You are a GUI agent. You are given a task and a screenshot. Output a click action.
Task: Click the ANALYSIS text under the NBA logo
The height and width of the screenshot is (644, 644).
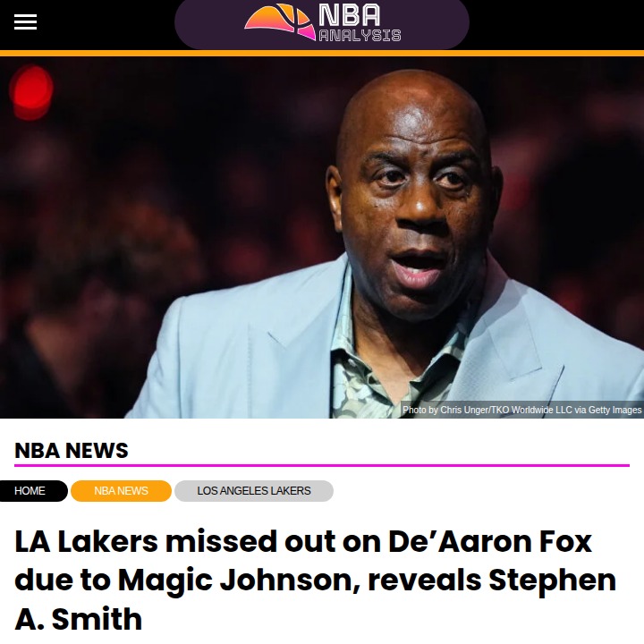coord(360,36)
